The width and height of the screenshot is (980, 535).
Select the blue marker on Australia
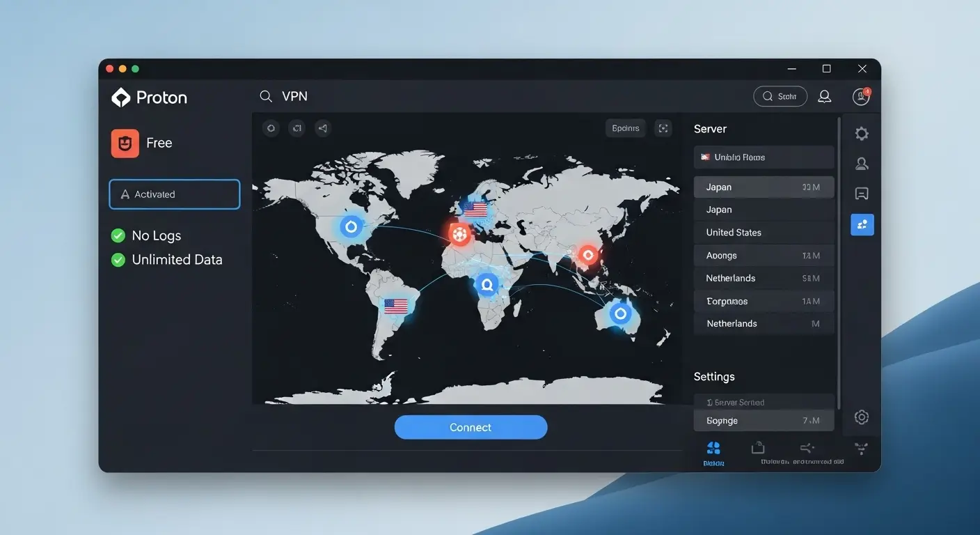(620, 314)
